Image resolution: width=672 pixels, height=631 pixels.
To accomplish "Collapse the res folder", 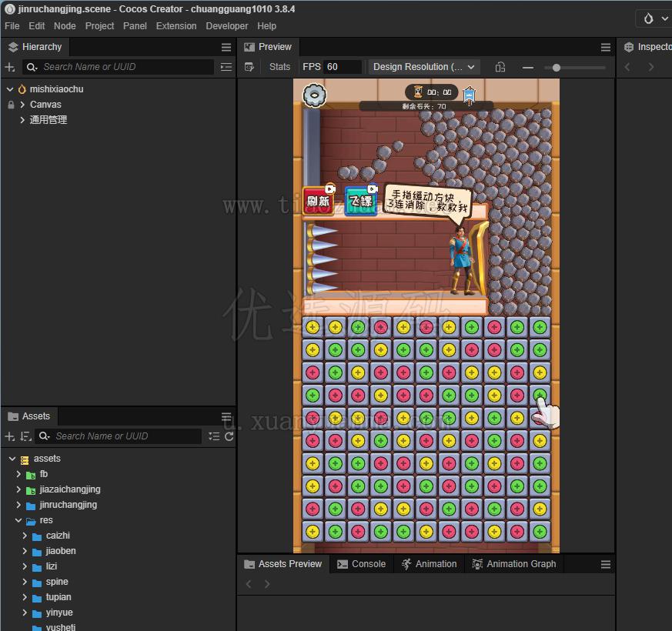I will [x=18, y=520].
